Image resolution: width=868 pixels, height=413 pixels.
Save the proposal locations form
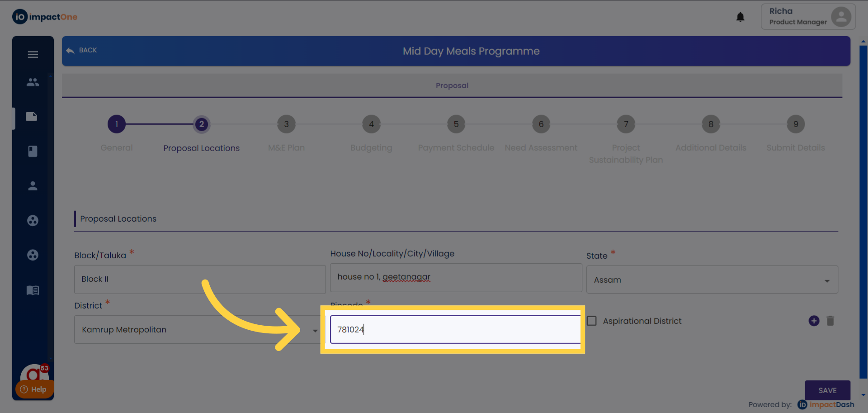827,390
